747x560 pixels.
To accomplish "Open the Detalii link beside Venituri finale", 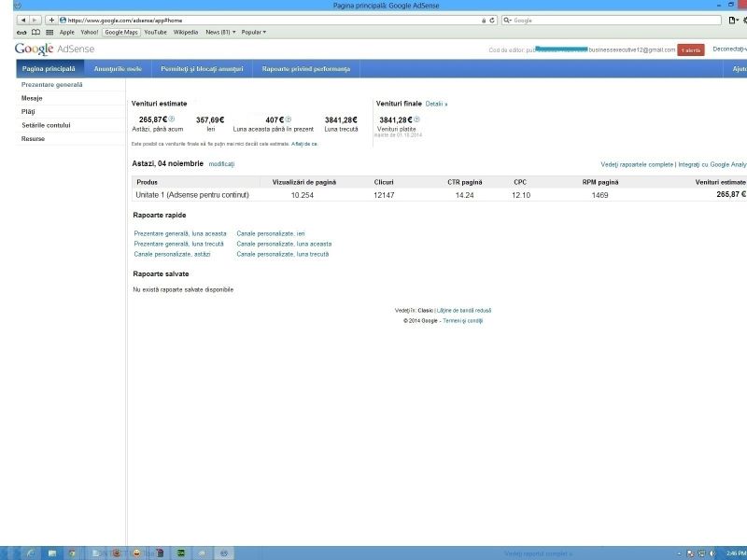I will coord(436,104).
